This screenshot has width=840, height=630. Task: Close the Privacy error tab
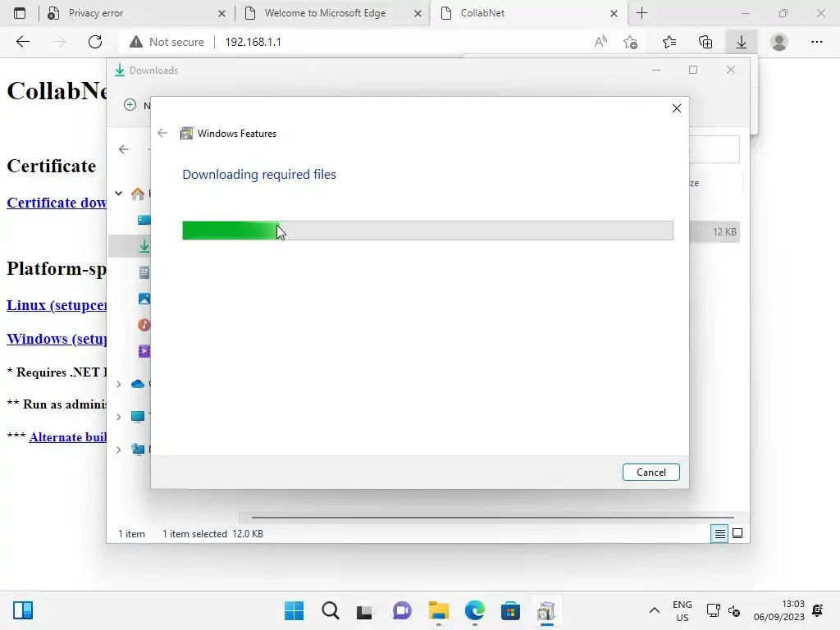tap(221, 13)
